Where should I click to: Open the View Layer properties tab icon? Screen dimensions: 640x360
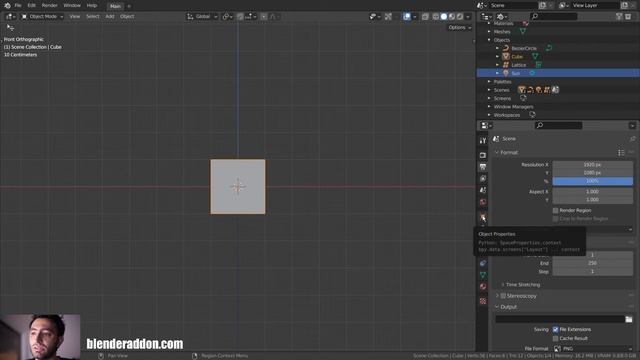point(483,179)
